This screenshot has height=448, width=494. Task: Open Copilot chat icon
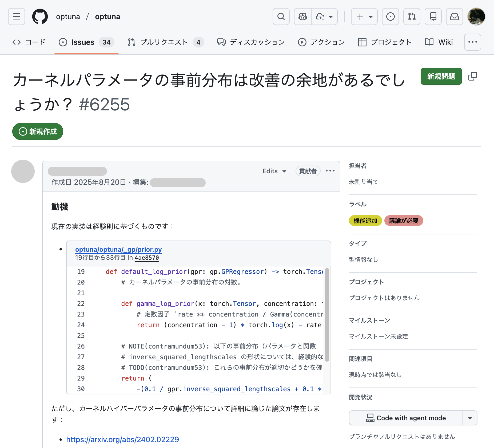point(303,17)
